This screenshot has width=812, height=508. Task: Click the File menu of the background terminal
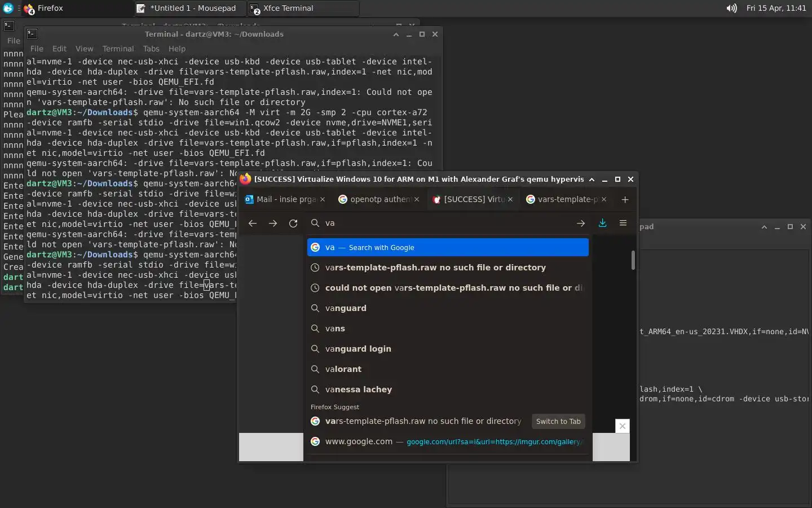coord(14,41)
